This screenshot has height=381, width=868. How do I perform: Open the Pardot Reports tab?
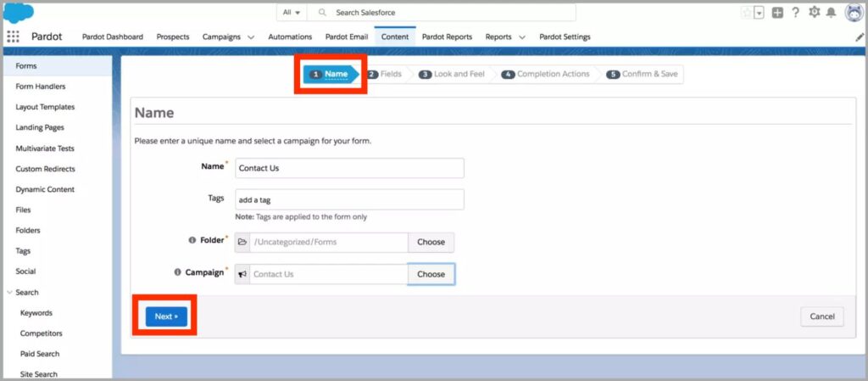tap(447, 36)
